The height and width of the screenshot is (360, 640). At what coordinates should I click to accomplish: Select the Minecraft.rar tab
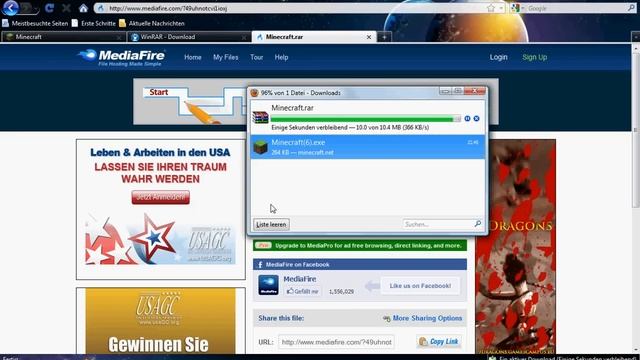(x=312, y=37)
